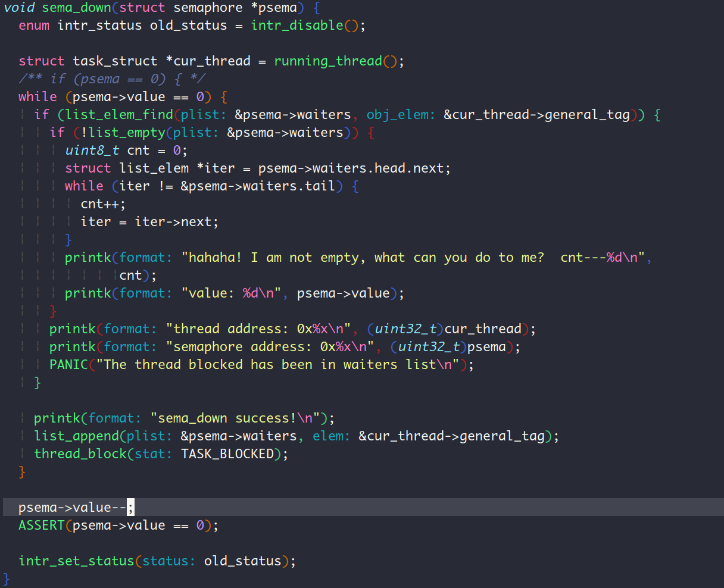Viewport: 724px width, 588px height.
Task: Click the ASSERT macro
Action: click(42, 526)
